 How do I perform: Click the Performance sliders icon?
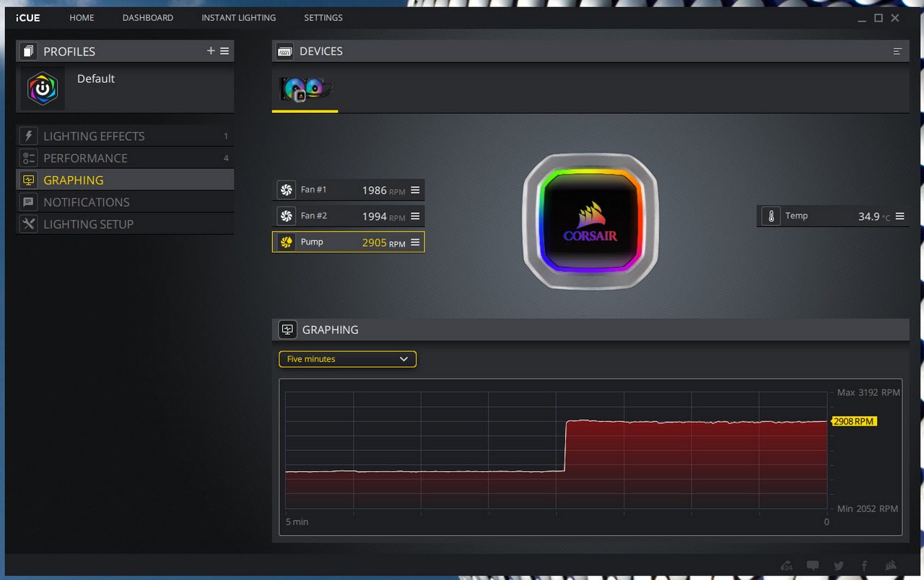click(28, 158)
